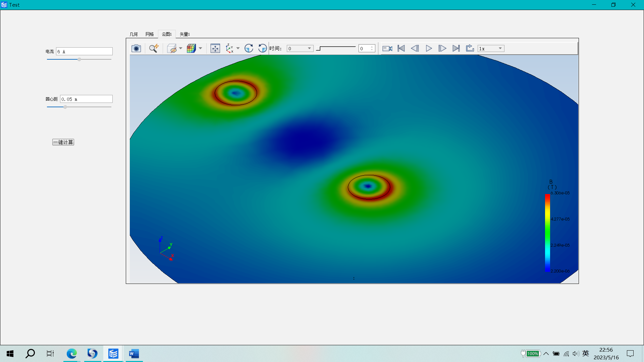Screen dimensions: 644x362
Task: Switch to the 几何 tab
Action: click(x=133, y=34)
